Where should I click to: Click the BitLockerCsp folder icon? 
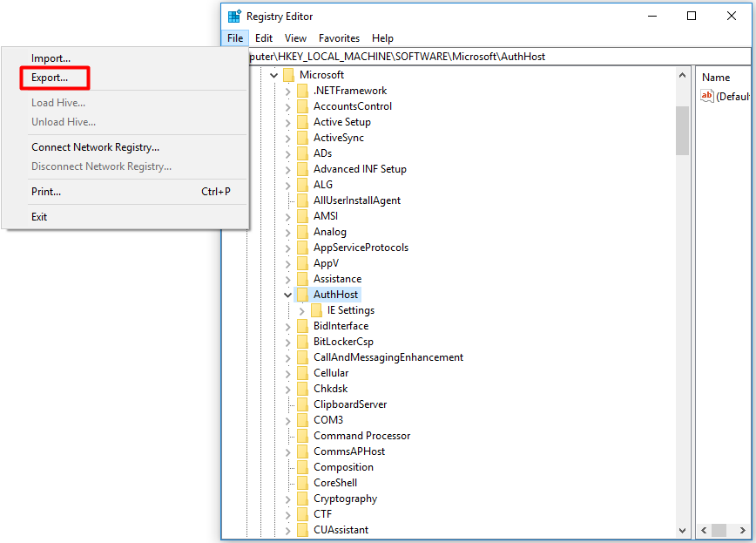point(302,342)
